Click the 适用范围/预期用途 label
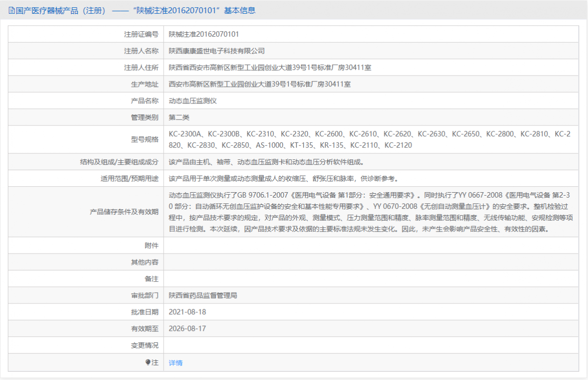Viewport: 588px width, 380px height. click(x=129, y=178)
